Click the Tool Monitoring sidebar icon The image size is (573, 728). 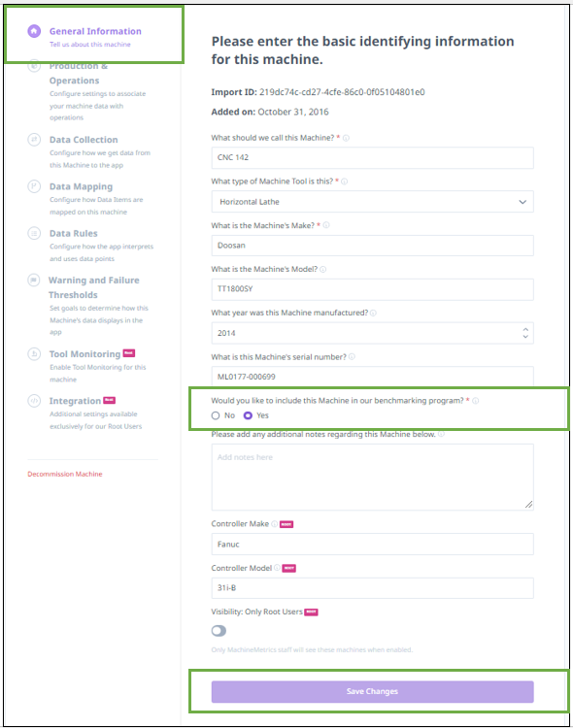tap(34, 353)
